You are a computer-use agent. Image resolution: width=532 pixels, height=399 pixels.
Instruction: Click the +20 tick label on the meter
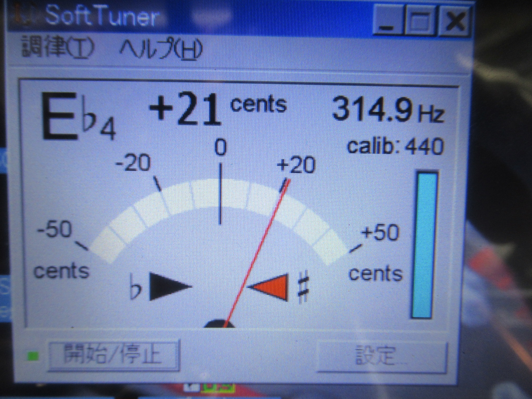[x=296, y=165]
